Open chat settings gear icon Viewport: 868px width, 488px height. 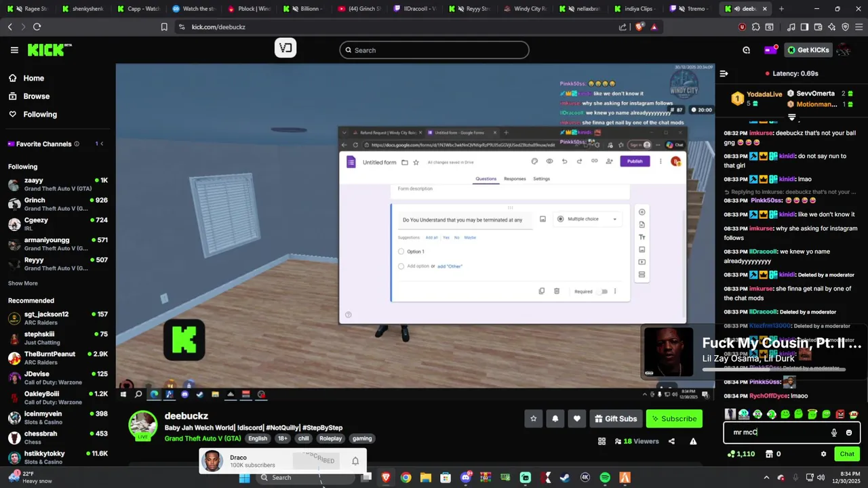tap(823, 454)
